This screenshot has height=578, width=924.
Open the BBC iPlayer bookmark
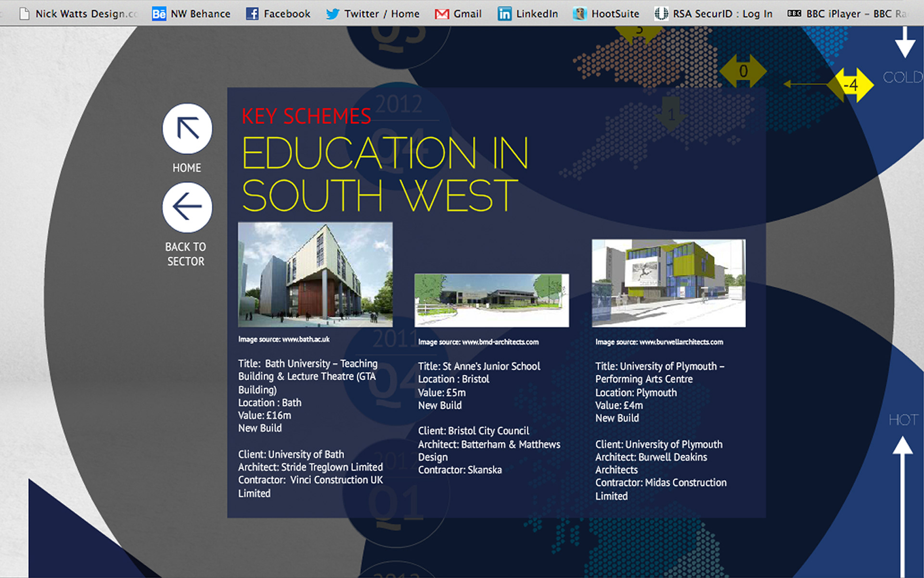coord(847,13)
